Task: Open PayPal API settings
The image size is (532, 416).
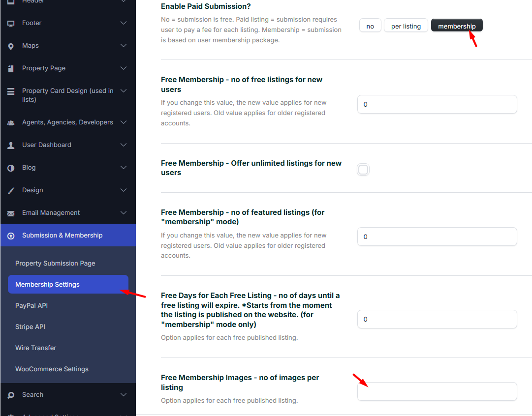Action: (x=31, y=306)
